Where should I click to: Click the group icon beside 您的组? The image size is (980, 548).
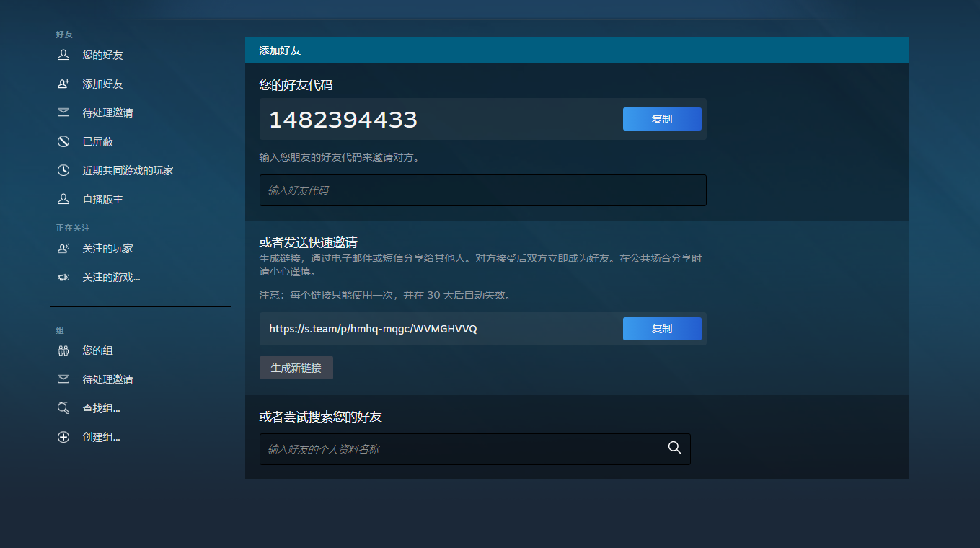tap(63, 350)
